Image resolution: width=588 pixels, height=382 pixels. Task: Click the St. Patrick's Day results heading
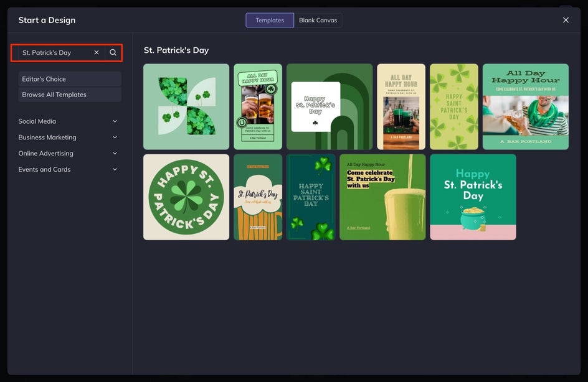pyautogui.click(x=176, y=50)
